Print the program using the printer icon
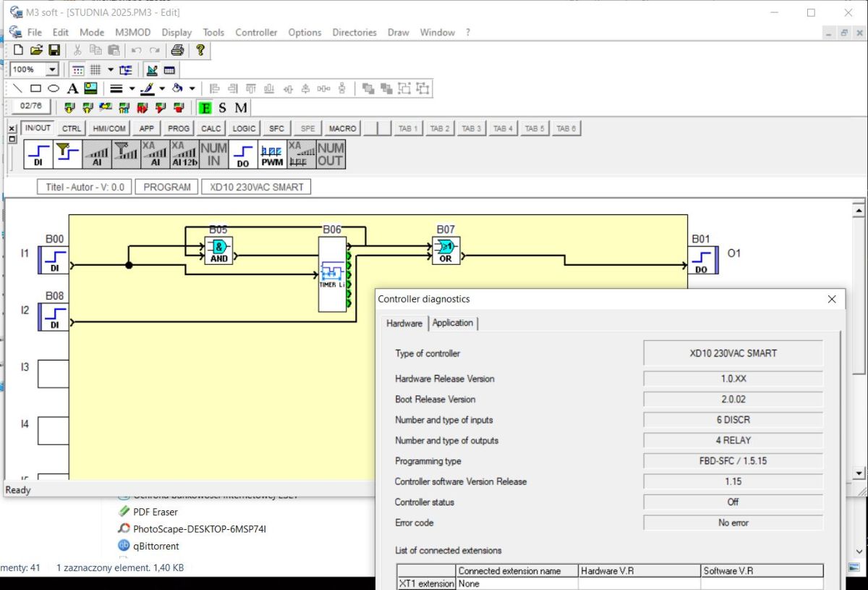Screen dimensions: 868x590 coord(177,50)
